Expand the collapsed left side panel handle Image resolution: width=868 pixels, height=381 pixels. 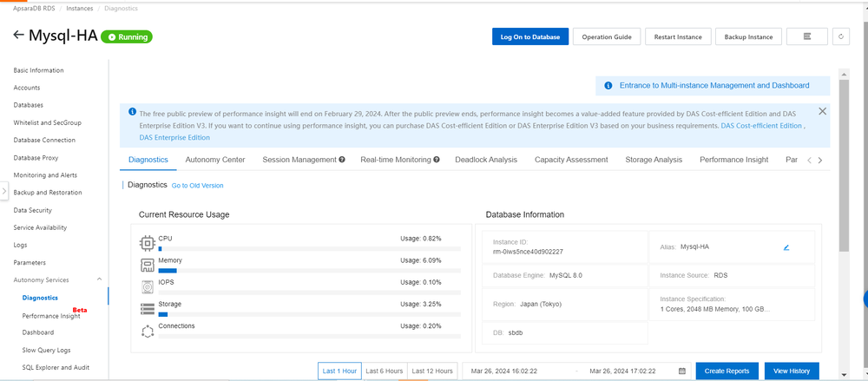coord(4,191)
